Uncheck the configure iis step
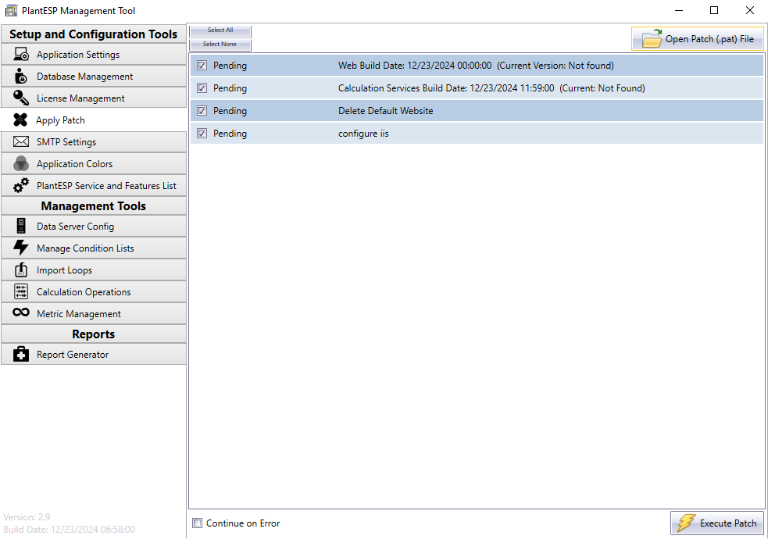The width and height of the screenshot is (768, 540). pyautogui.click(x=202, y=133)
